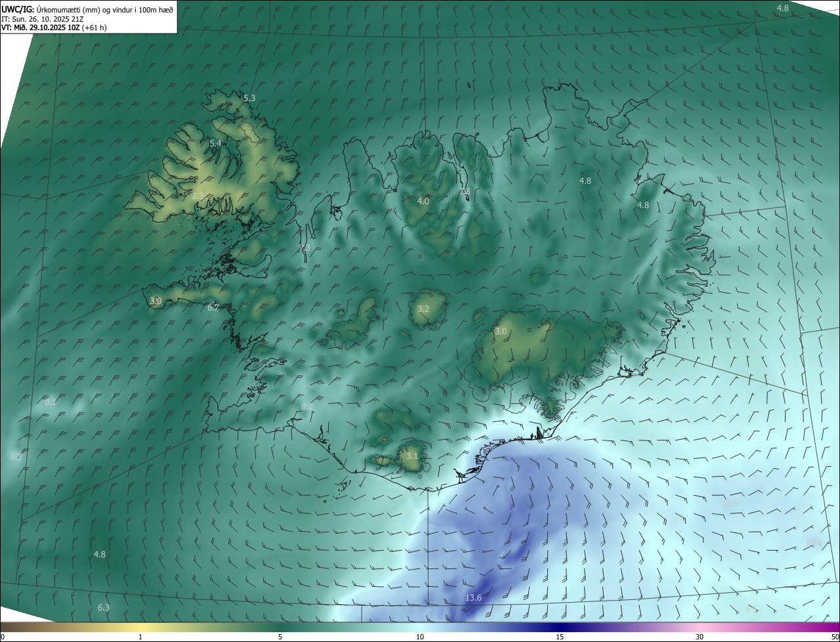
Task: Click the 7.3 value label on the map
Action: click(x=304, y=247)
